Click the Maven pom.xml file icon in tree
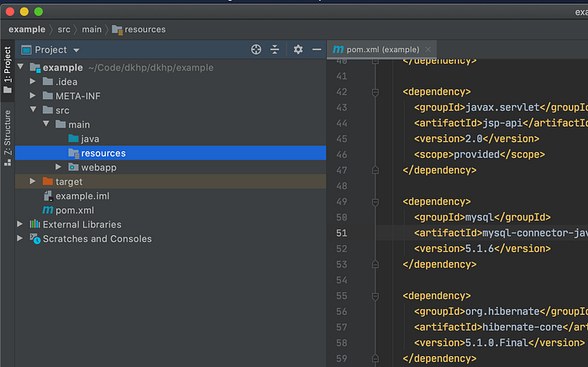Viewport: 588px width, 367px height. [48, 210]
